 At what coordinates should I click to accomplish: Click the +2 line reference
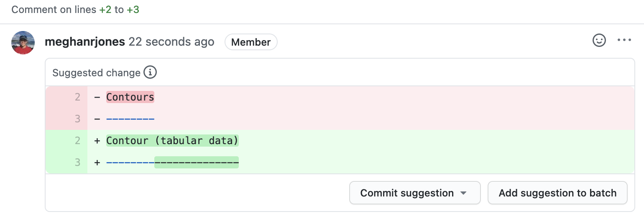pos(105,10)
